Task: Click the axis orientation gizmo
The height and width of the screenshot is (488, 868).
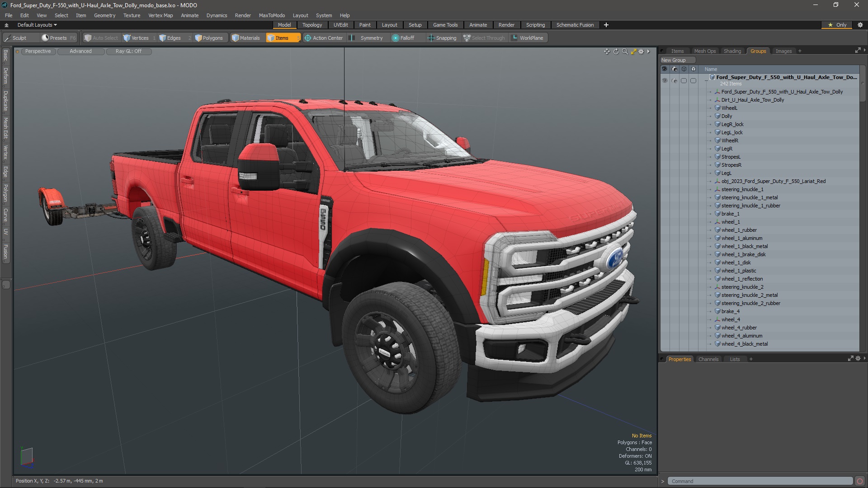Action: (26, 457)
